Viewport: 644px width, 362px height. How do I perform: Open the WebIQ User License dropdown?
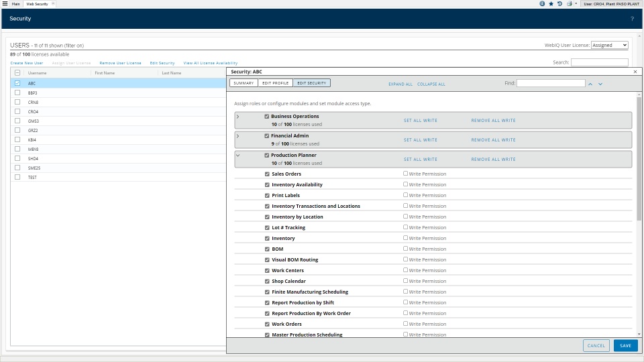point(610,45)
